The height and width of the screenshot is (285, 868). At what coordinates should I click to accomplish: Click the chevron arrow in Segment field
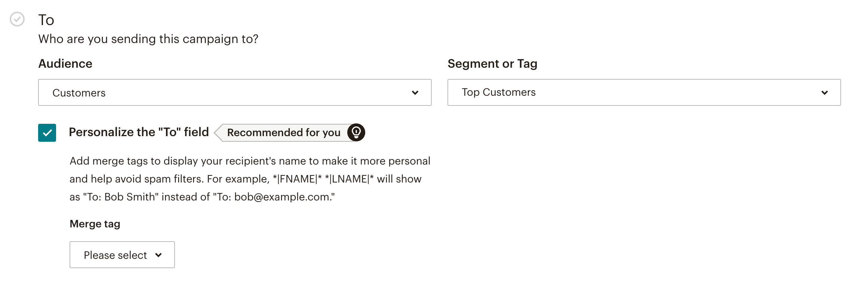tap(825, 93)
